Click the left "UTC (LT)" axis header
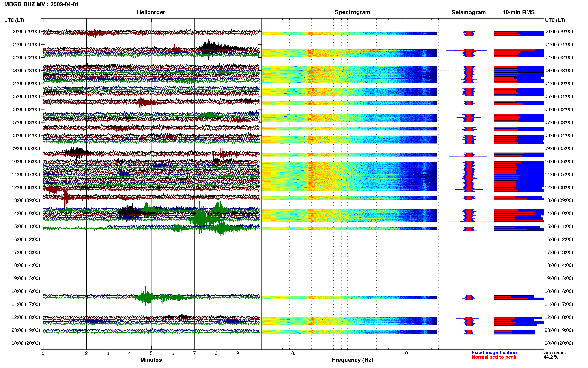Viewport: 588px width, 368px height. click(x=14, y=20)
